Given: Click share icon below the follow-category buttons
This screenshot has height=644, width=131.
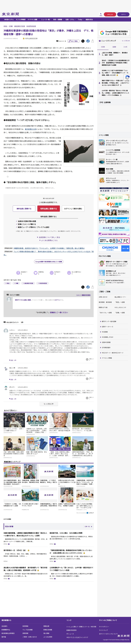Looking at the screenshot, I should pos(93,287).
